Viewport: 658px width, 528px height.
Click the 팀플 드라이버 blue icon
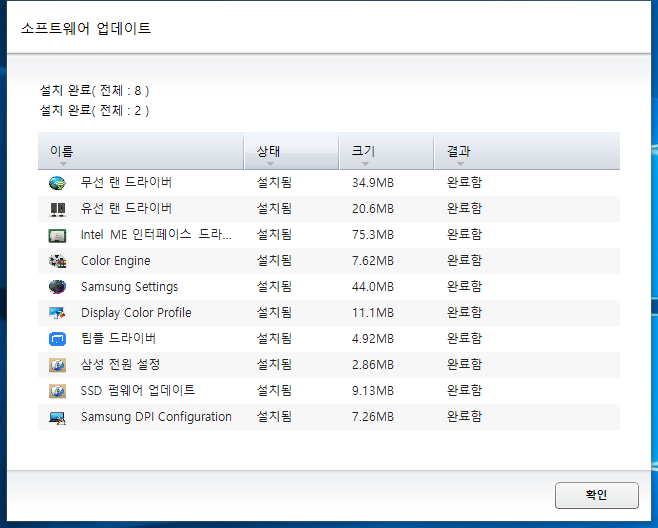(x=57, y=339)
